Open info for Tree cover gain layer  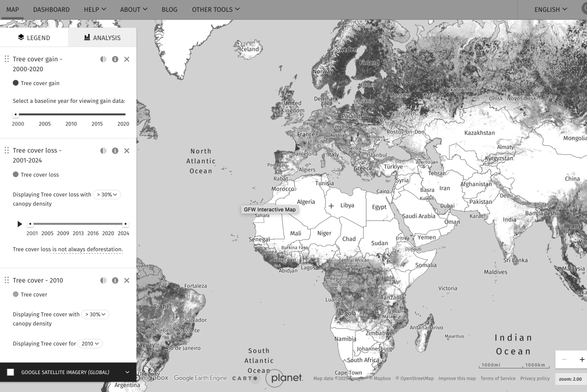(x=115, y=59)
